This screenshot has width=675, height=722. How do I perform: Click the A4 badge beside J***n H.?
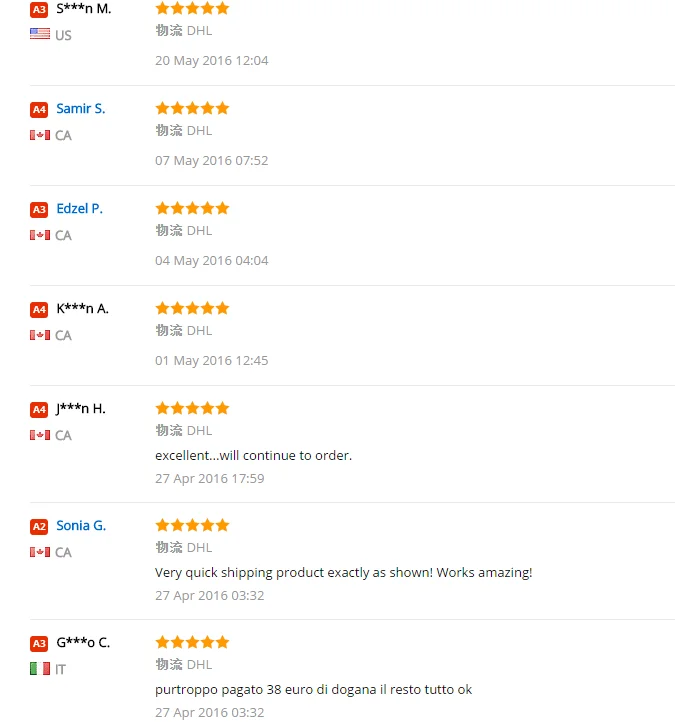39,409
